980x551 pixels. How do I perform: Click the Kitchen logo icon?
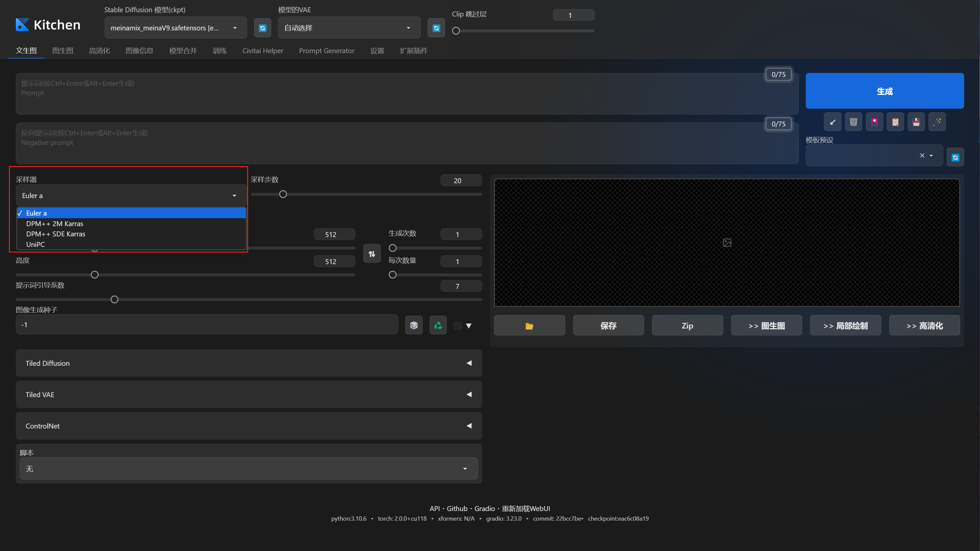[22, 25]
